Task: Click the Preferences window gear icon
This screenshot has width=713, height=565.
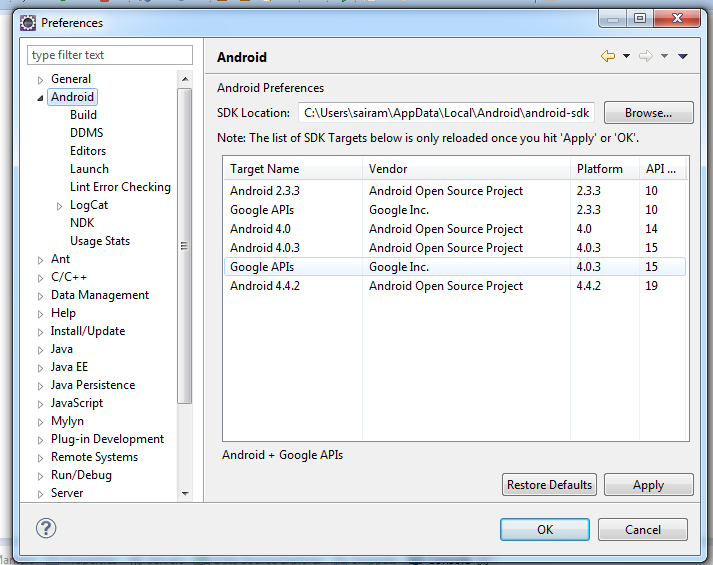Action: 28,23
